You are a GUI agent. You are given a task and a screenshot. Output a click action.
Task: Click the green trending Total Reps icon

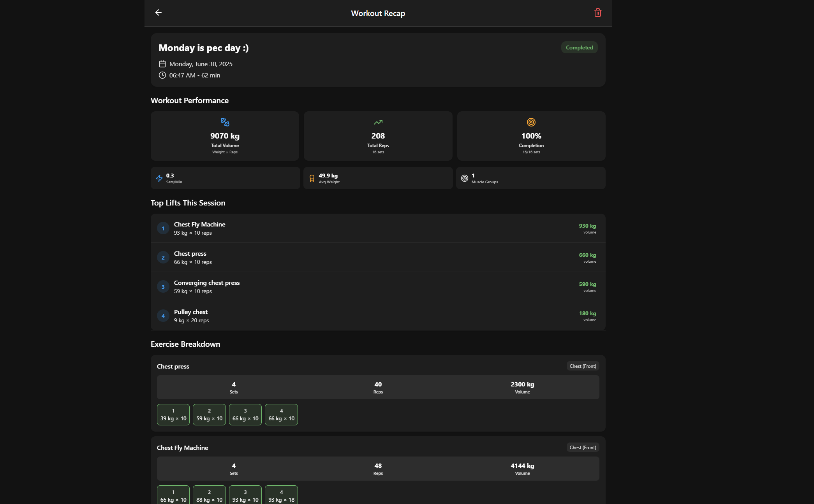coord(378,122)
